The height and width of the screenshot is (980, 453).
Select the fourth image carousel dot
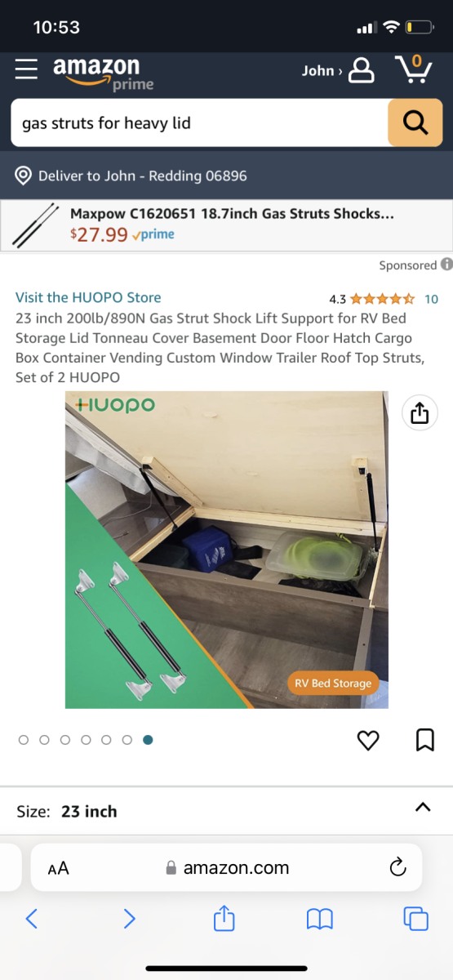coord(86,740)
